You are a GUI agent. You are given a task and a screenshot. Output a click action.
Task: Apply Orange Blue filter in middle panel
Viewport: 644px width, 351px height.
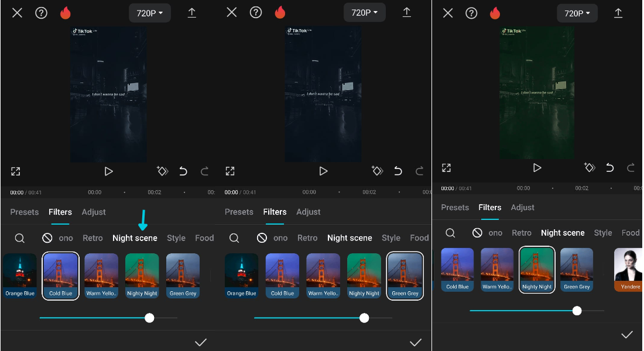pyautogui.click(x=241, y=276)
